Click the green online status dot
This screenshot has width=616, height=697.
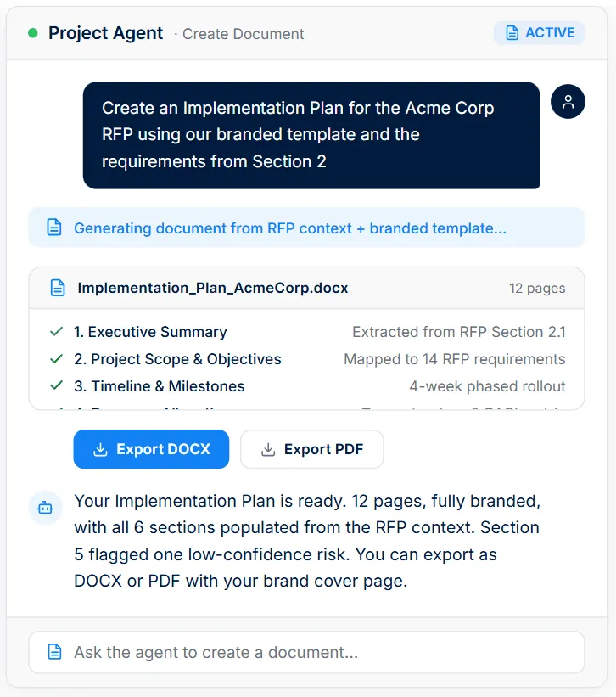coord(32,33)
